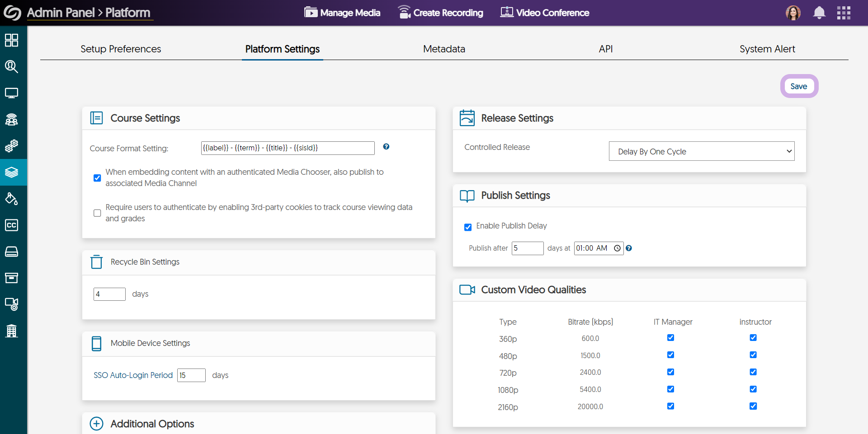
Task: Open Manage Media
Action: click(x=342, y=13)
